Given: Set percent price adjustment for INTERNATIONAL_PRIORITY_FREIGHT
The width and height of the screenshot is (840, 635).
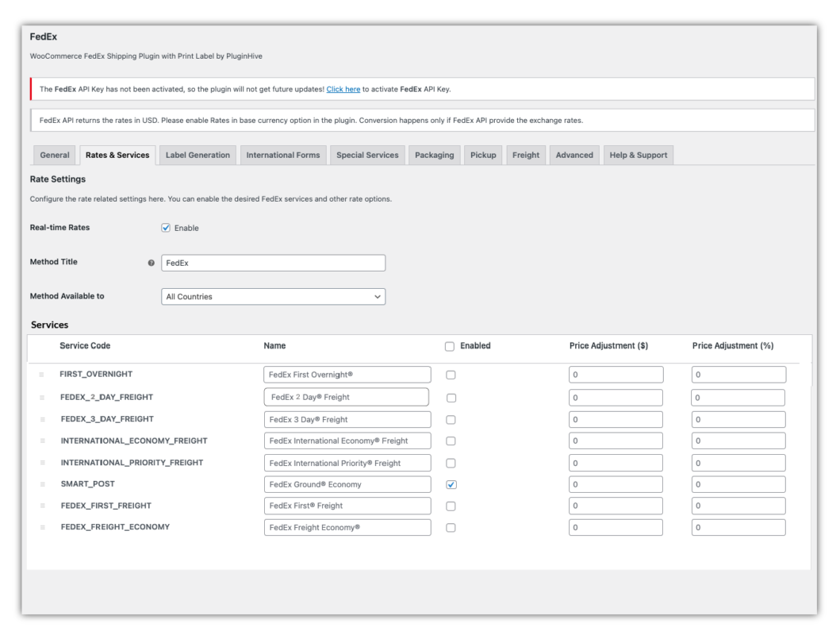Looking at the screenshot, I should coord(738,463).
